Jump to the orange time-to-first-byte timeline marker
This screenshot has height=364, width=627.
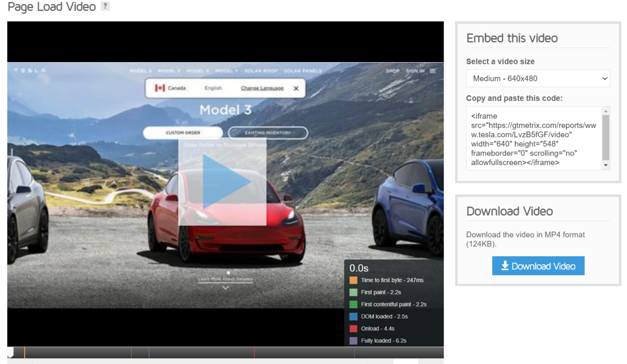(25, 353)
